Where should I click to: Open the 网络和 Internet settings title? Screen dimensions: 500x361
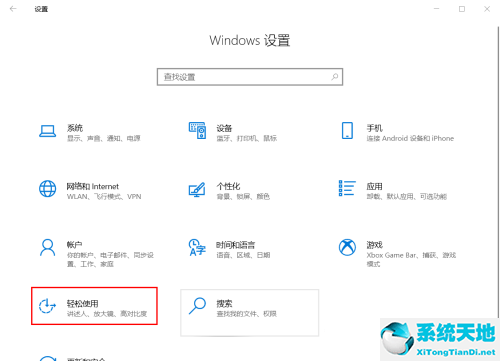pos(93,186)
